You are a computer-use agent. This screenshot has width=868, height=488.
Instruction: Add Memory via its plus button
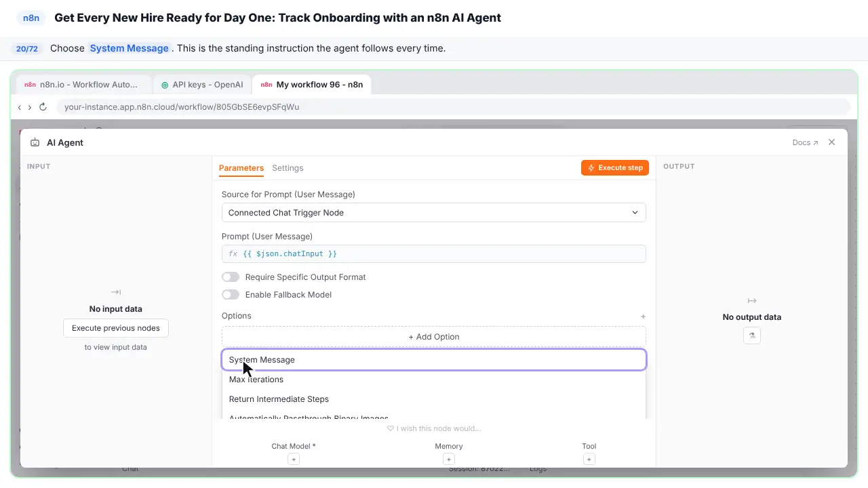coord(449,459)
